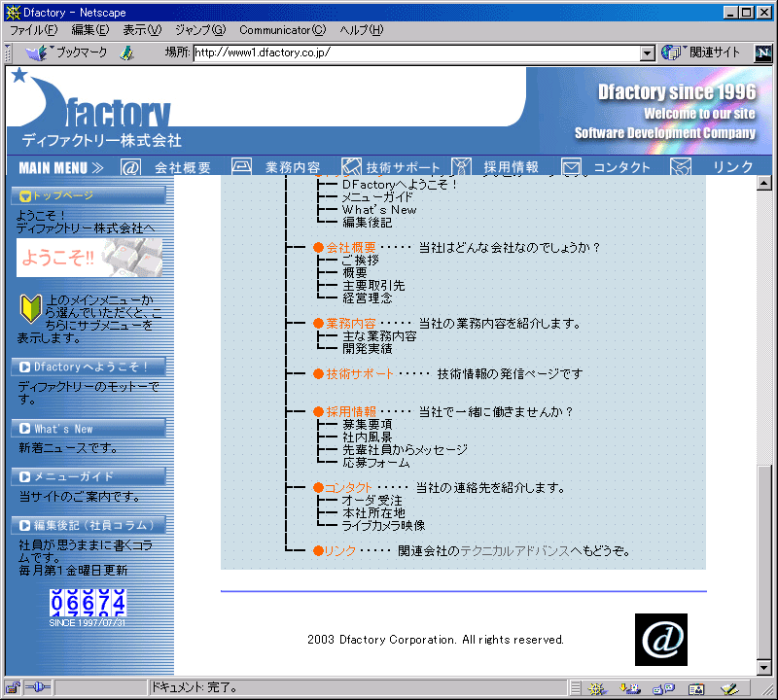The image size is (778, 700).
Task: Click the page proxy icon beside 場所
Action: (127, 52)
